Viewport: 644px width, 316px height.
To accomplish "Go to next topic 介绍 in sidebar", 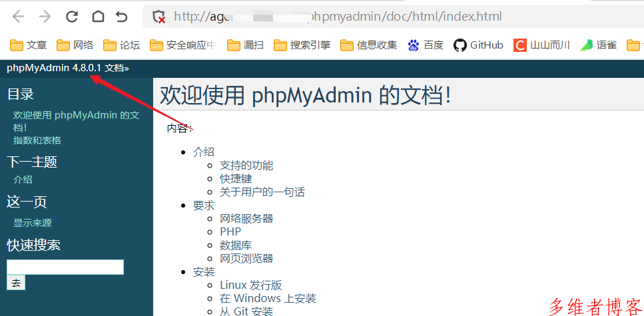I will point(23,180).
